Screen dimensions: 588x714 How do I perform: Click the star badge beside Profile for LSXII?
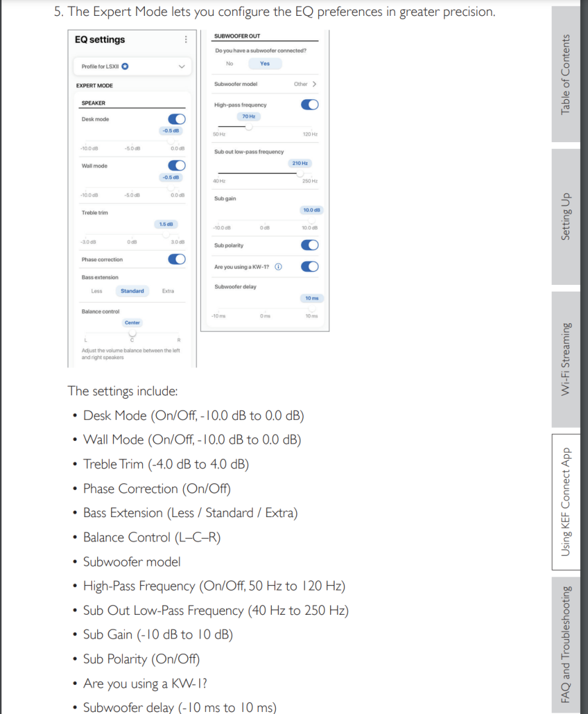pos(125,67)
